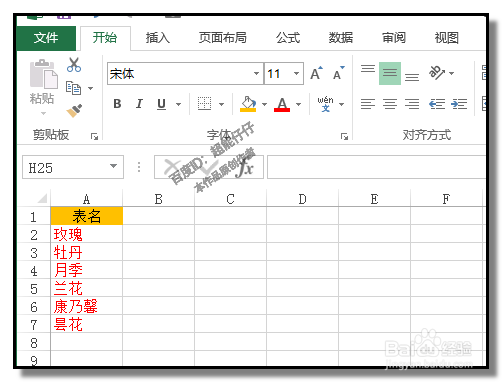Open Clipboard (剪贴板) dialog launcher

click(94, 136)
